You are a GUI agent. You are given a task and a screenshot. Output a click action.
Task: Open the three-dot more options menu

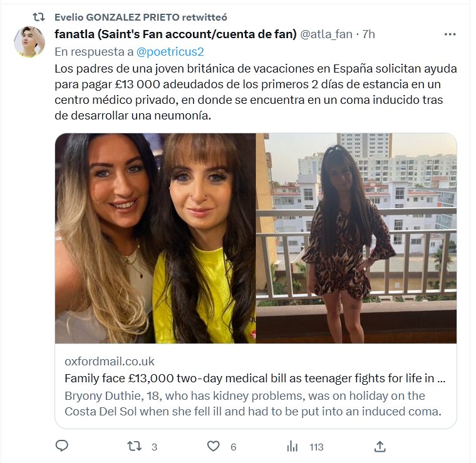450,34
